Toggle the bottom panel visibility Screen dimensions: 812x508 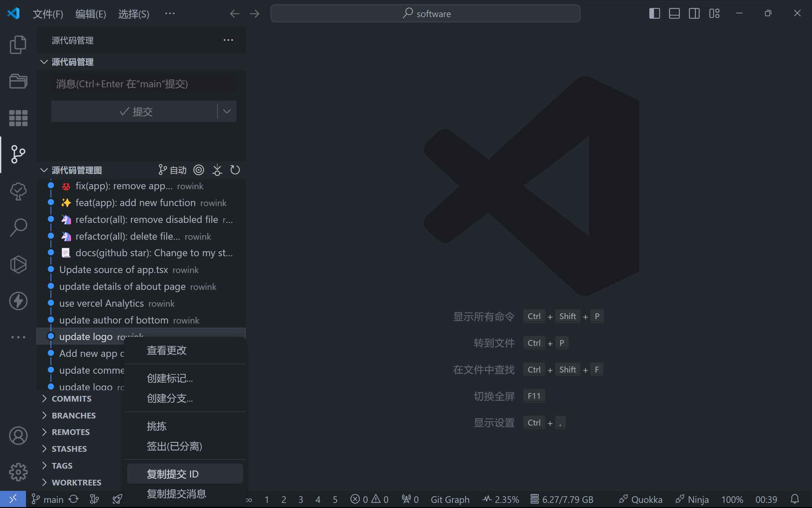click(674, 13)
